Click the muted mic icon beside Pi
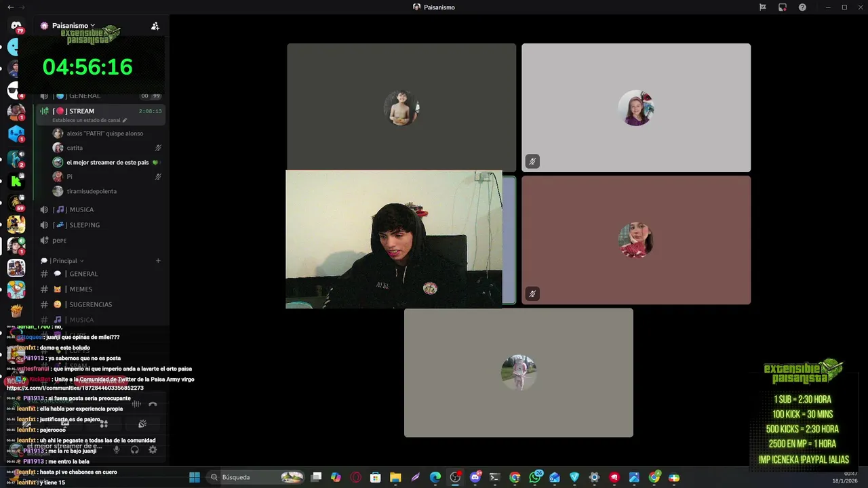868x488 pixels. [158, 177]
